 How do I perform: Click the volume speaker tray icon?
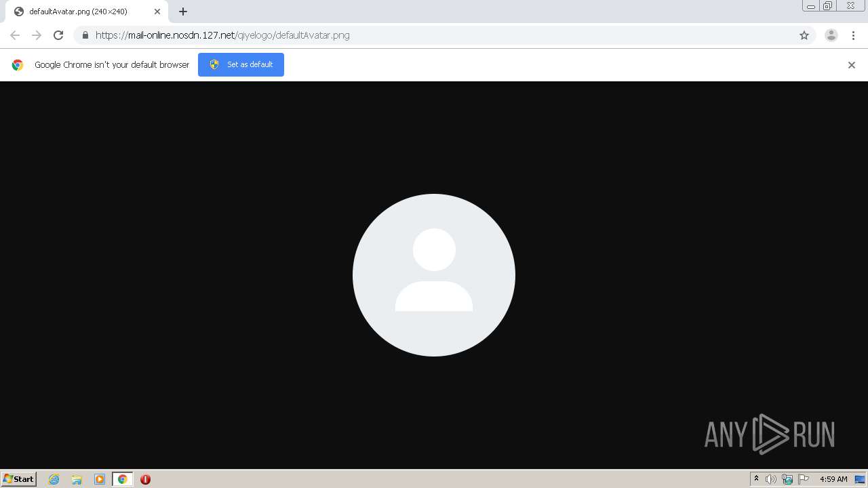(x=771, y=479)
